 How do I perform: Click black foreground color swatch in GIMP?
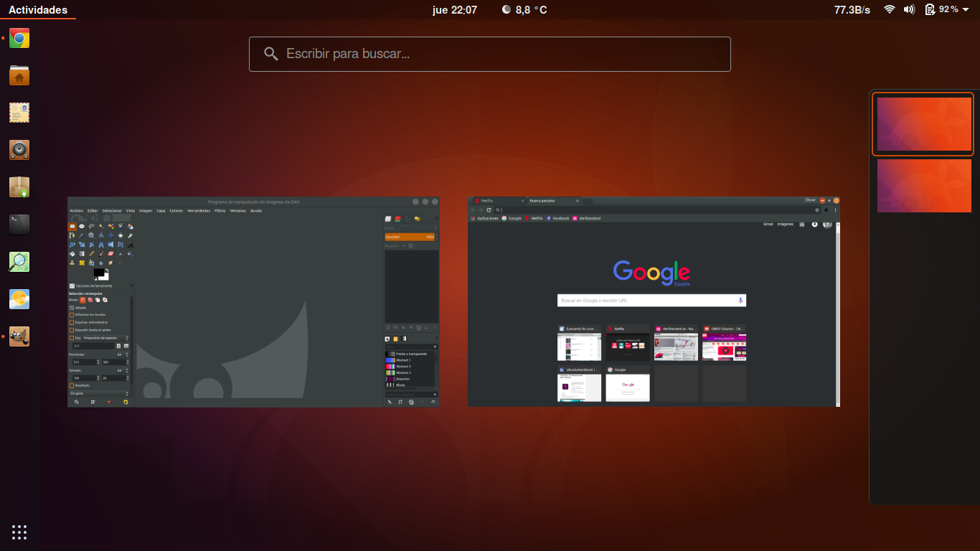click(x=99, y=273)
